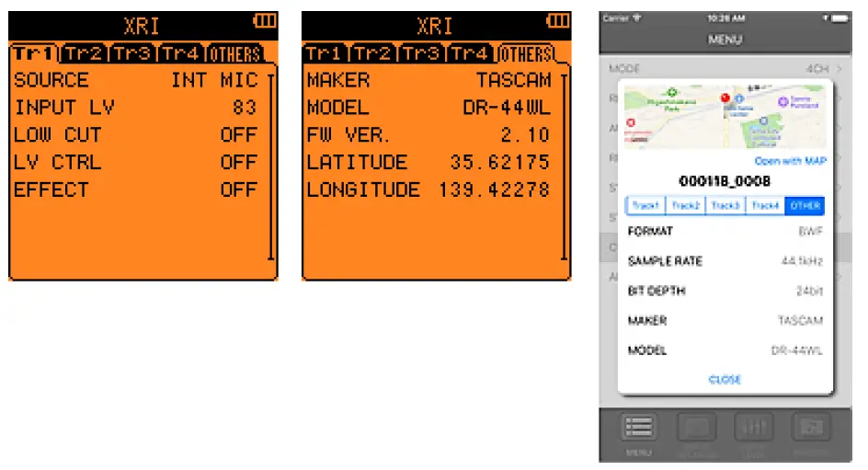Click phone status bar battery icon

click(839, 18)
